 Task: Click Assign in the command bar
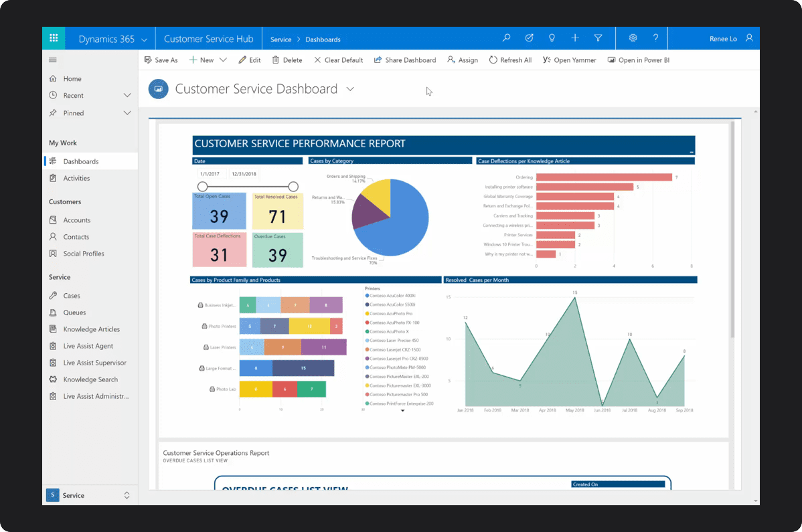[x=463, y=60]
